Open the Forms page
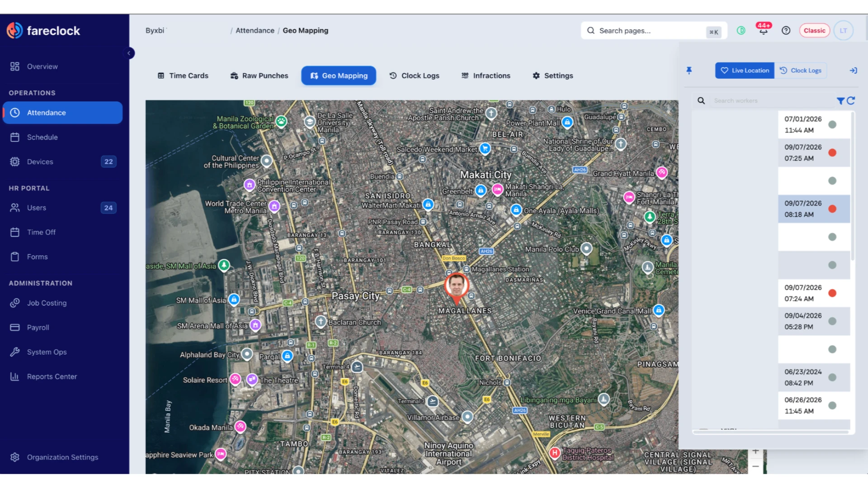This screenshot has height=488, width=868. coord(62,256)
